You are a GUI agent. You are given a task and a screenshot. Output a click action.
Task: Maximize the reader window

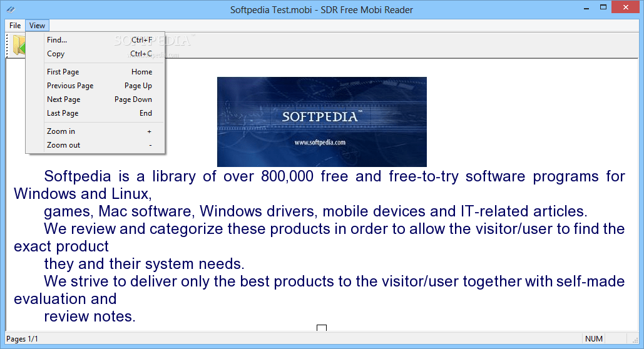point(603,8)
